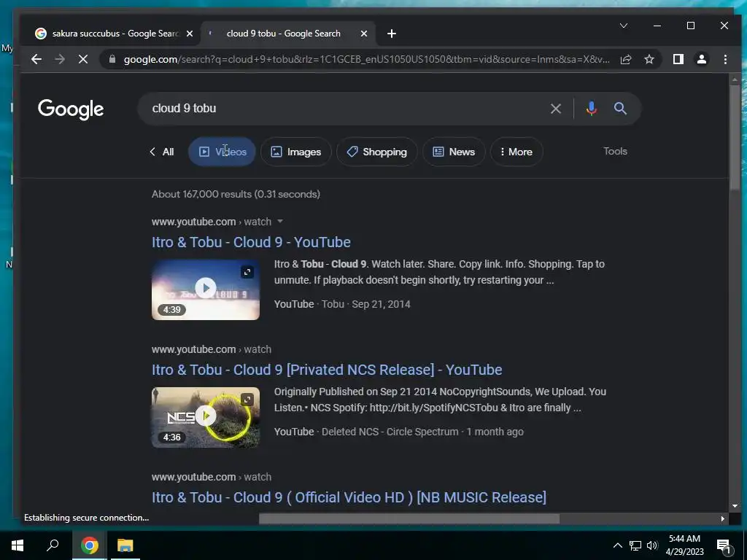Open the taskbar clock showing 5:44 AM

click(684, 545)
